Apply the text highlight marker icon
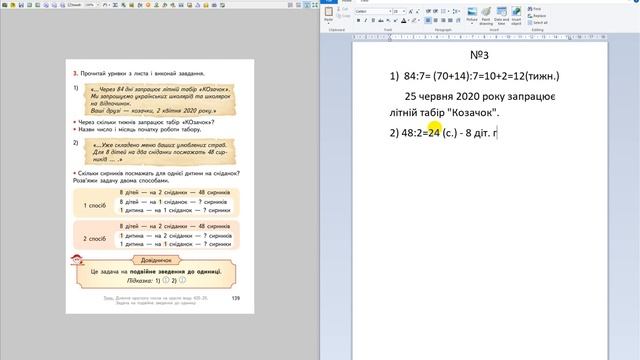Screen dimensions: 640x360 [413, 20]
